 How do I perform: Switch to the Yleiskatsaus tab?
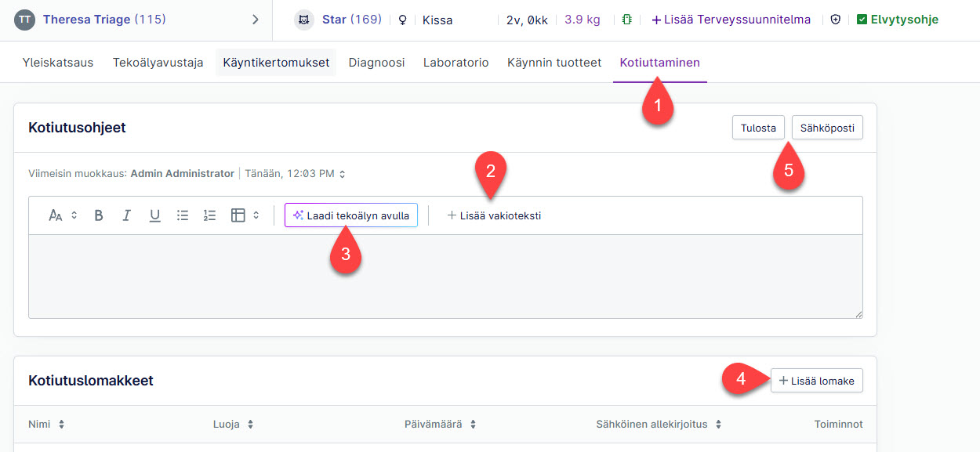[58, 63]
